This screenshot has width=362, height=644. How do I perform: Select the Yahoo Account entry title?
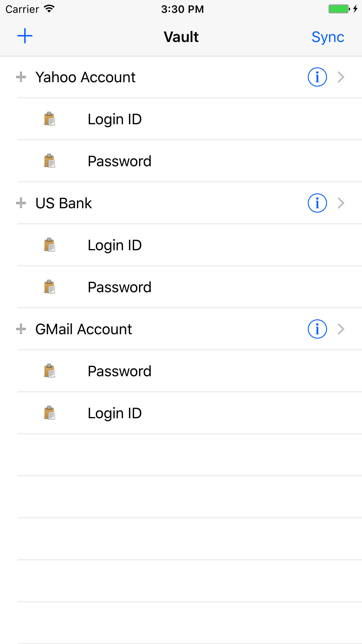coord(85,77)
